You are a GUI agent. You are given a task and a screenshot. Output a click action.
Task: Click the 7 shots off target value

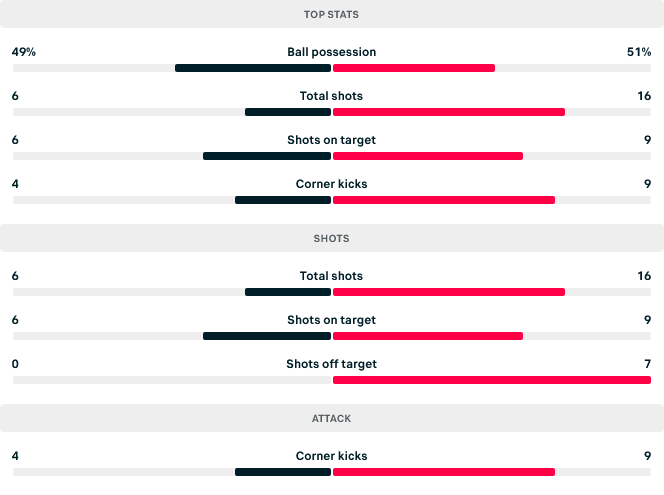pos(647,364)
